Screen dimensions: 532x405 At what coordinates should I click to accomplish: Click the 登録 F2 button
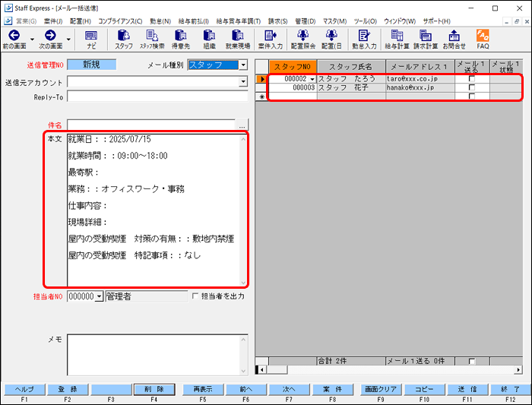point(68,389)
